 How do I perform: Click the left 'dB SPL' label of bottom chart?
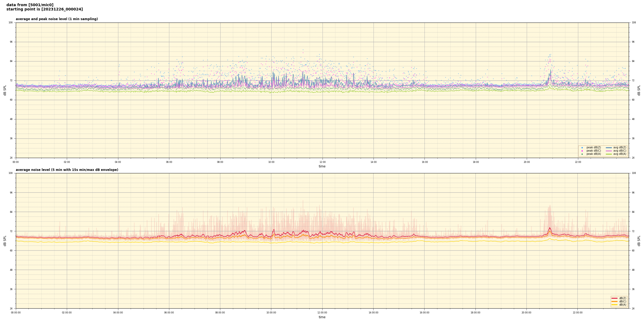point(5,241)
